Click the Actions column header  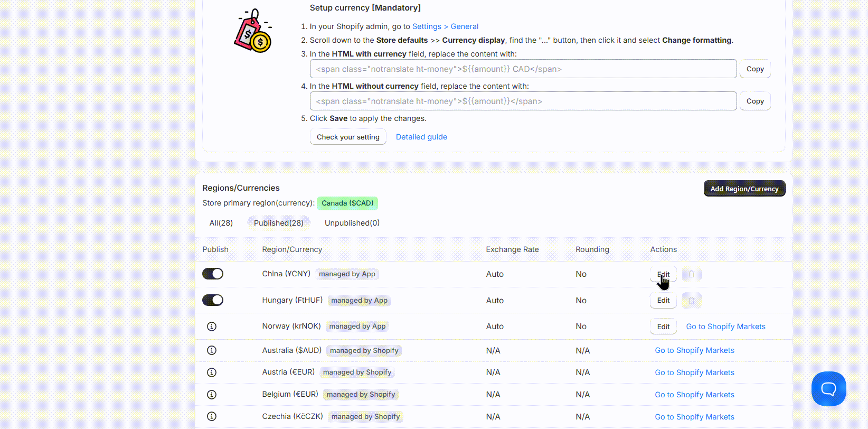pyautogui.click(x=663, y=249)
